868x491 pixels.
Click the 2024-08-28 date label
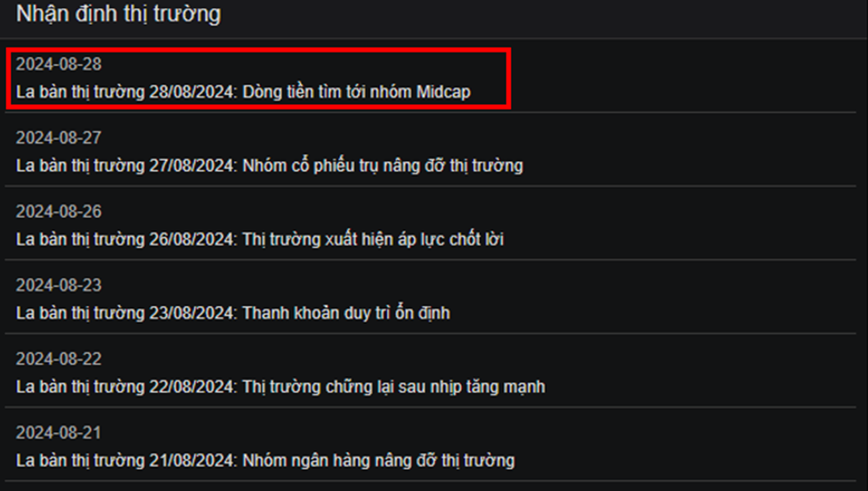[x=59, y=64]
